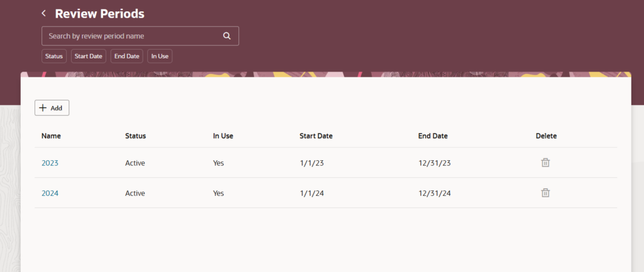Viewport: 644px width, 272px height.
Task: Sort by the Status column header
Action: point(136,136)
